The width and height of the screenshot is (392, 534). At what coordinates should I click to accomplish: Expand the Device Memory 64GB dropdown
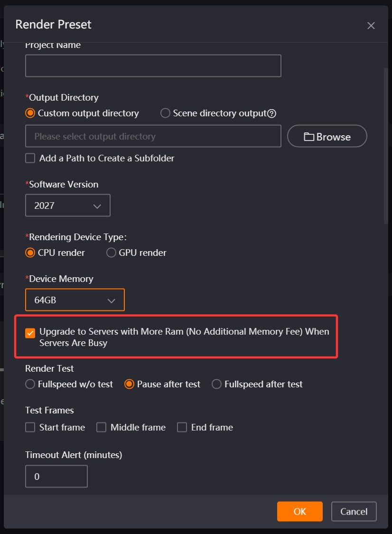tap(75, 300)
